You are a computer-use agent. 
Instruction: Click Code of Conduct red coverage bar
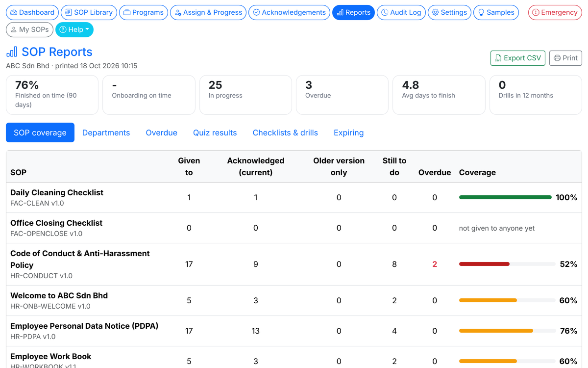[x=484, y=264]
